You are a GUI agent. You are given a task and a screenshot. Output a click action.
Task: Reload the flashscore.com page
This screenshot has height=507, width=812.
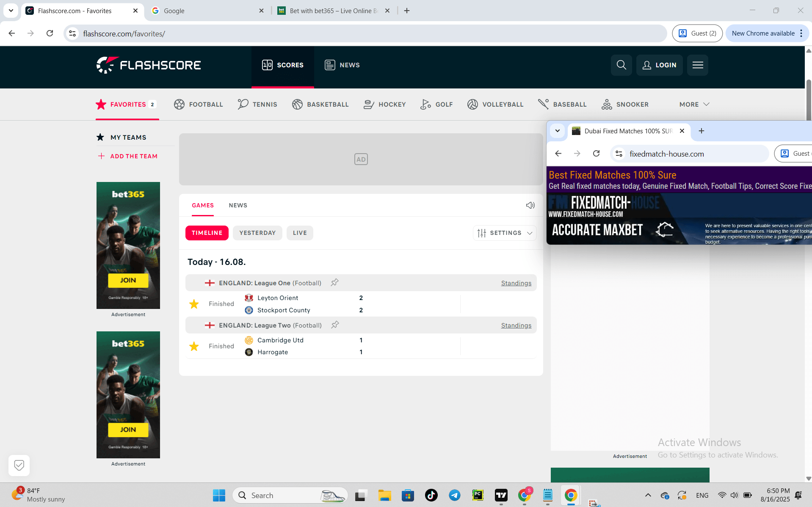(50, 33)
